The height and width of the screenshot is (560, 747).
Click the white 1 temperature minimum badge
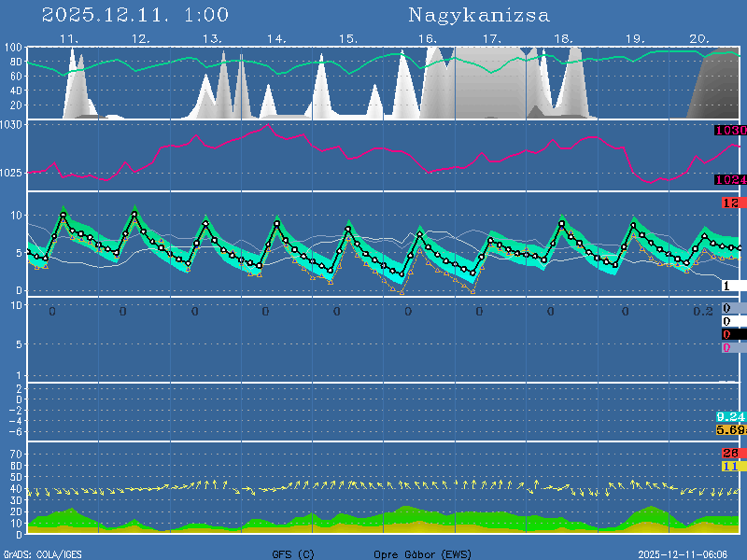coord(732,286)
